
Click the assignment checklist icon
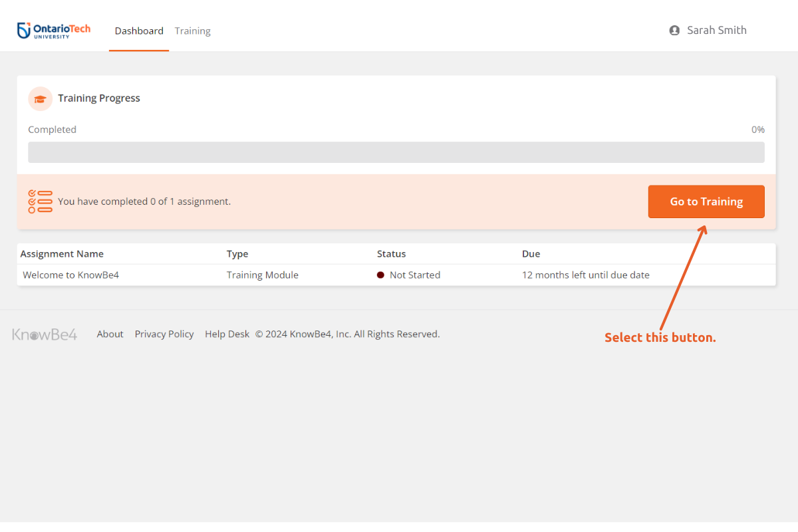click(x=40, y=201)
